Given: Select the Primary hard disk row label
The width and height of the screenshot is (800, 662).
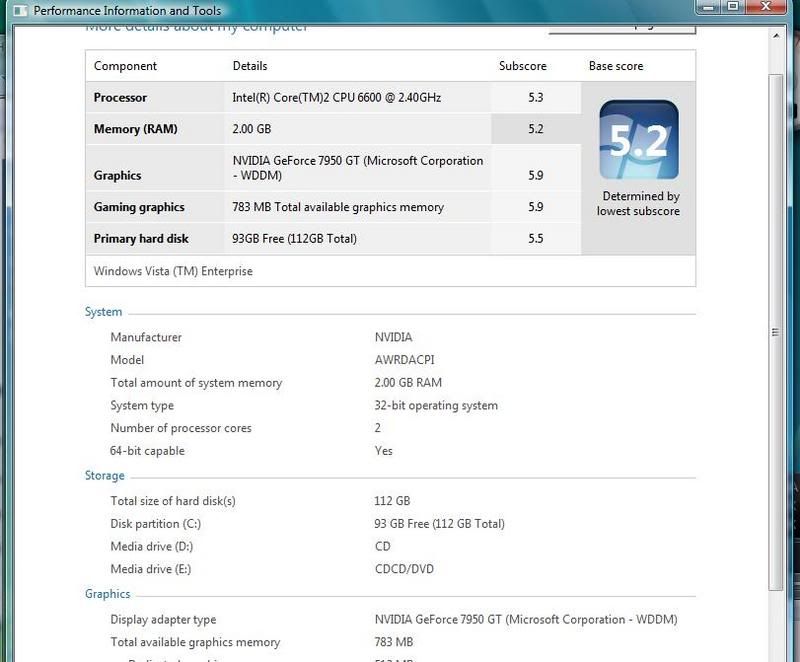Looking at the screenshot, I should [141, 239].
